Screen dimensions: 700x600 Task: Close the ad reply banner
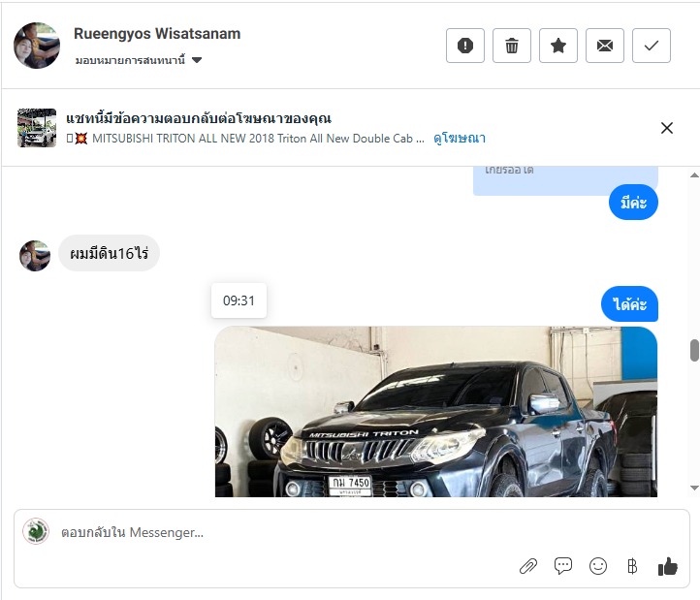(667, 128)
